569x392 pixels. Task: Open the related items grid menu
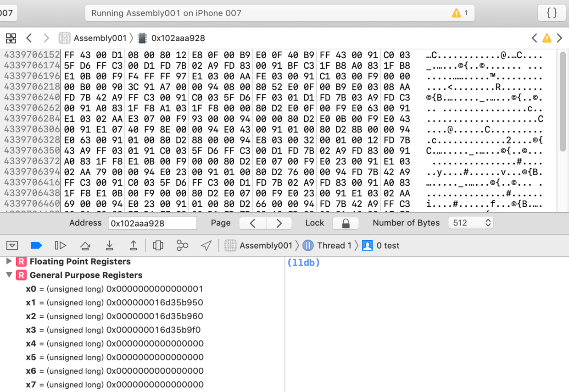[11, 38]
